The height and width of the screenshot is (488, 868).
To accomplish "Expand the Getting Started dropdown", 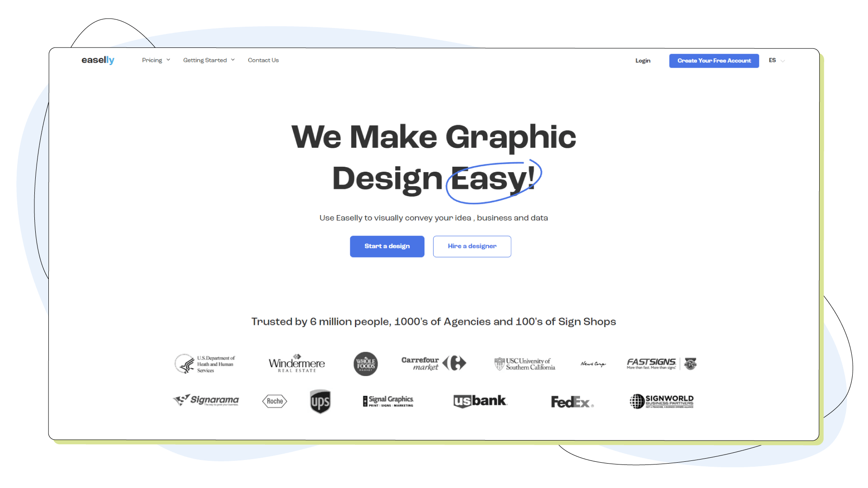I will 208,60.
